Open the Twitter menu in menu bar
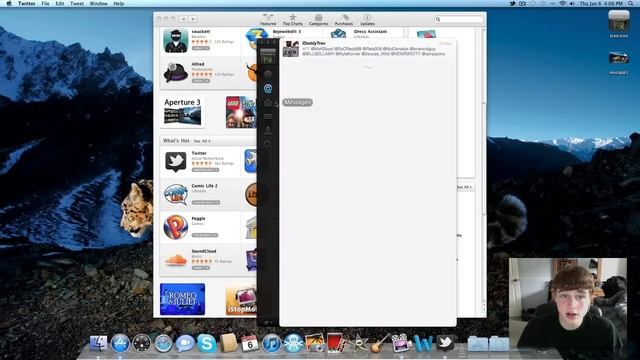Screen dimensions: 640x360 [27, 3]
